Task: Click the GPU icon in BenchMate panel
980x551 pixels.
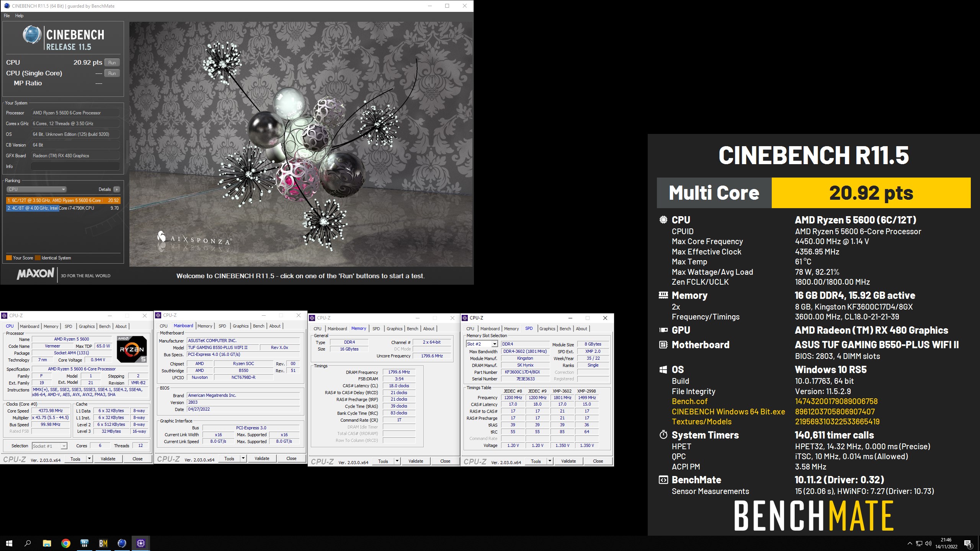Action: coord(663,330)
